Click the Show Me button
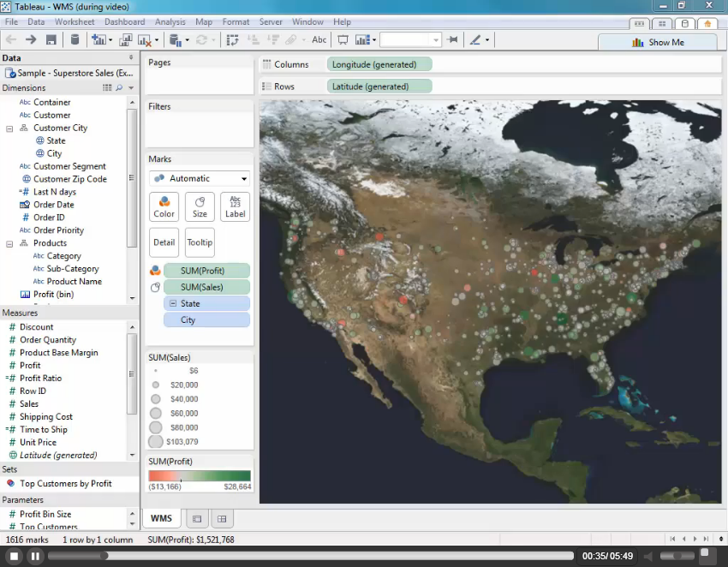Viewport: 728px width, 567px height. tap(658, 42)
